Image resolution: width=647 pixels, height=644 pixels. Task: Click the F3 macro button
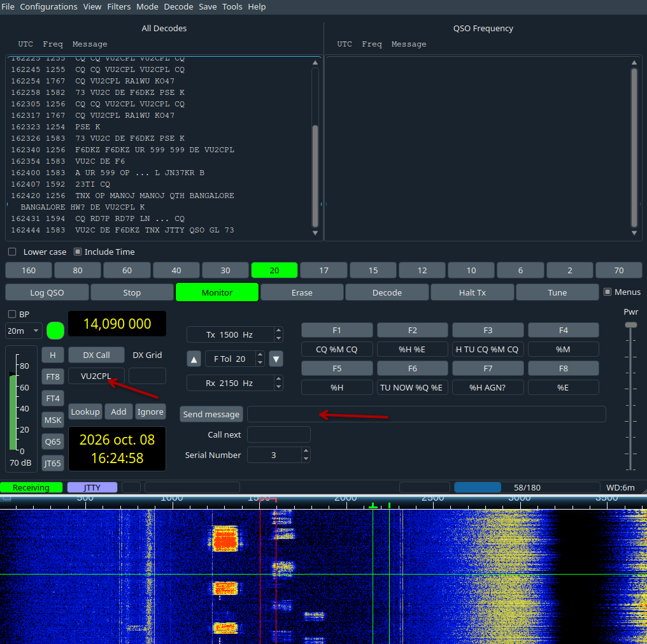(488, 330)
